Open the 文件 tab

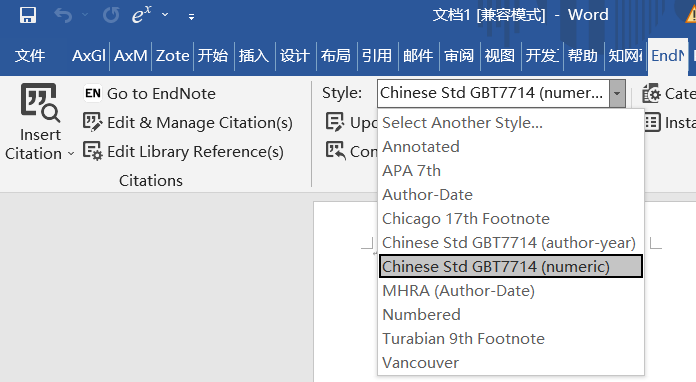tap(30, 56)
